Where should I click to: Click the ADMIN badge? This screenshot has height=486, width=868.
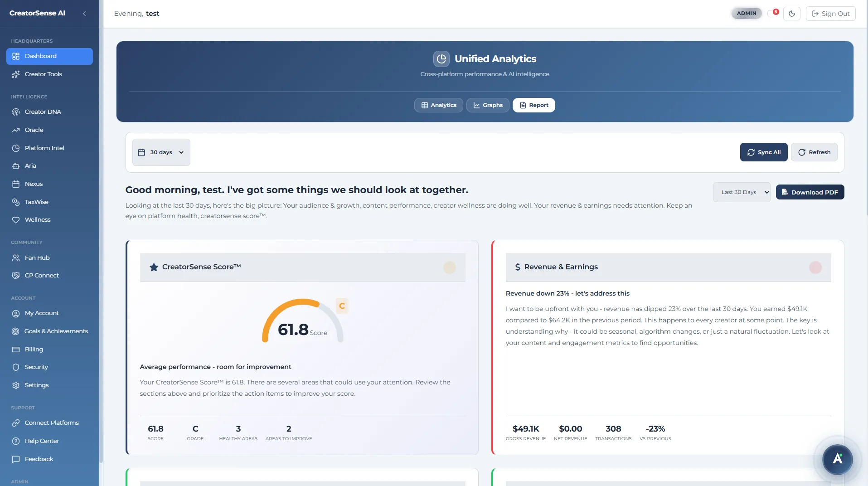click(x=746, y=13)
